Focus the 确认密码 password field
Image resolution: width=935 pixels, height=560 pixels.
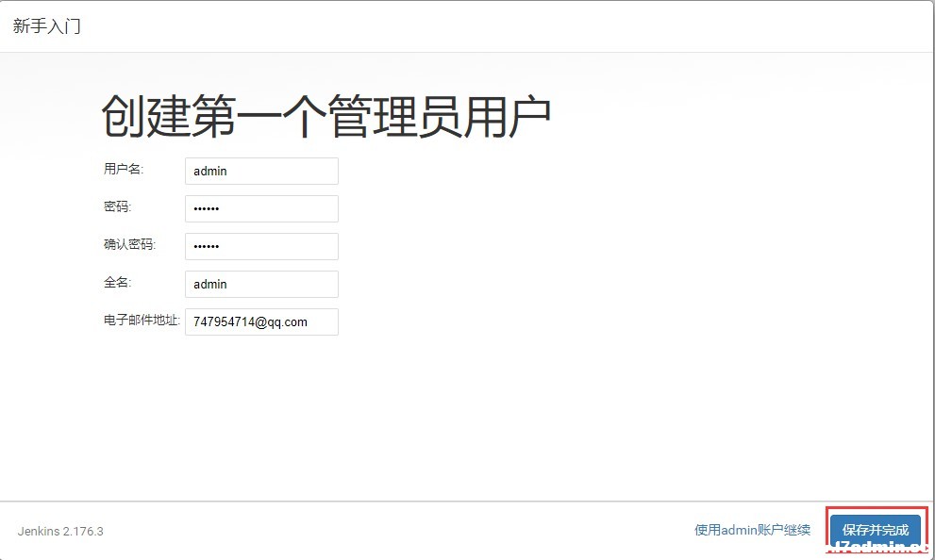coord(261,246)
